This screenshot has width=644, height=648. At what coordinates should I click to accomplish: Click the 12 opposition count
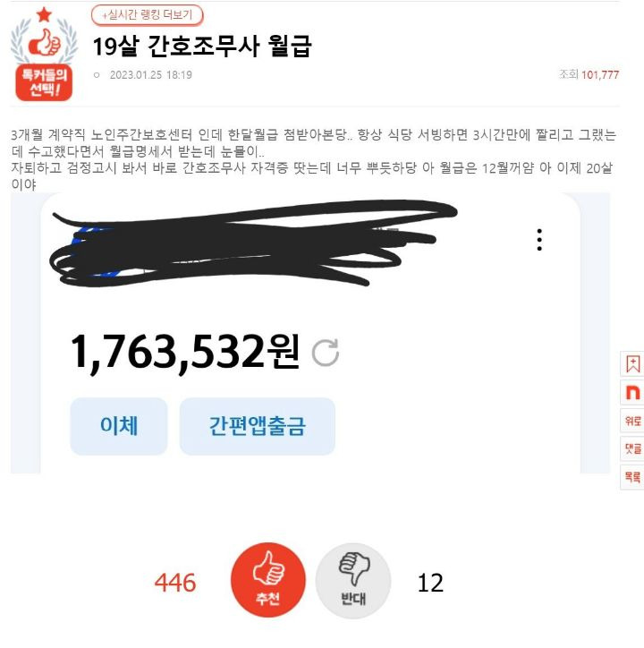click(430, 583)
